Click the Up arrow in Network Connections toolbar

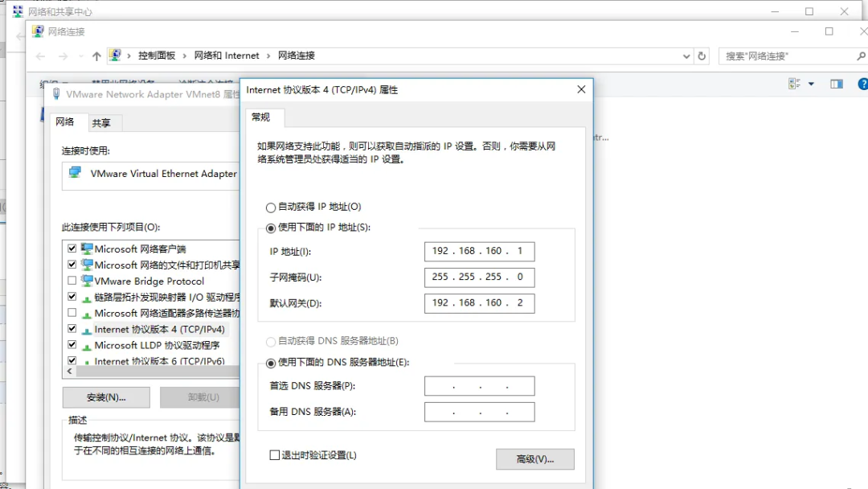point(97,56)
